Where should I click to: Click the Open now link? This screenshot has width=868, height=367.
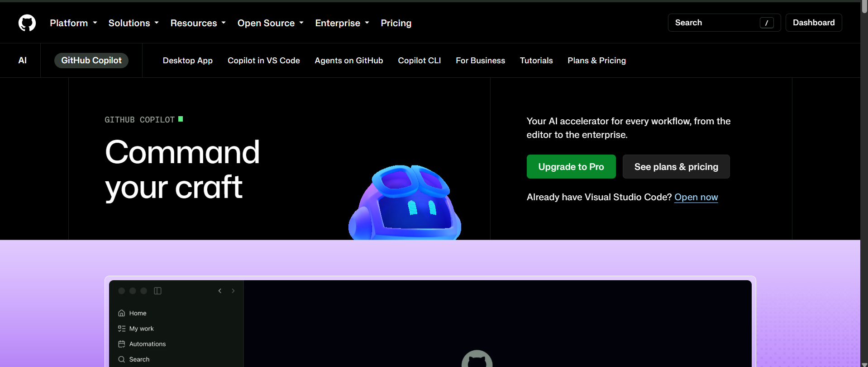pyautogui.click(x=696, y=197)
